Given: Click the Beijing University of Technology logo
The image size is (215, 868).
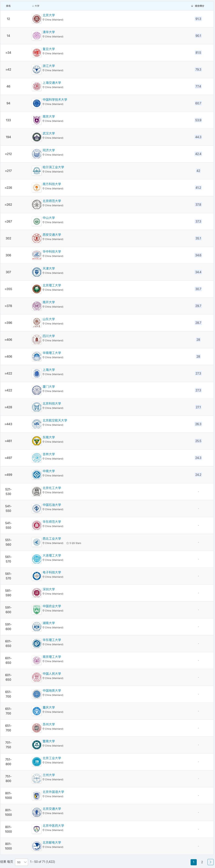Looking at the screenshot, I should [36, 762].
